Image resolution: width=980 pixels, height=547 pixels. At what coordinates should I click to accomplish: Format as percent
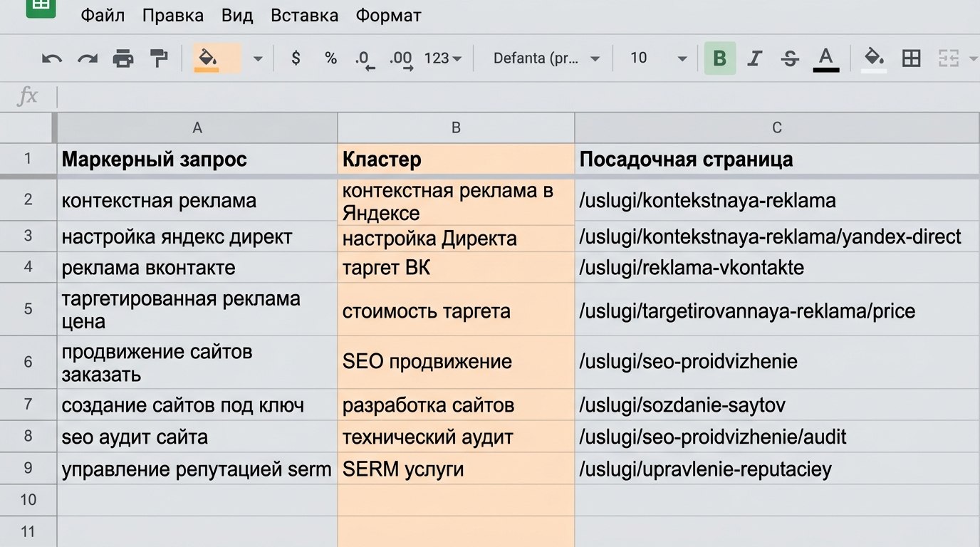tap(330, 58)
